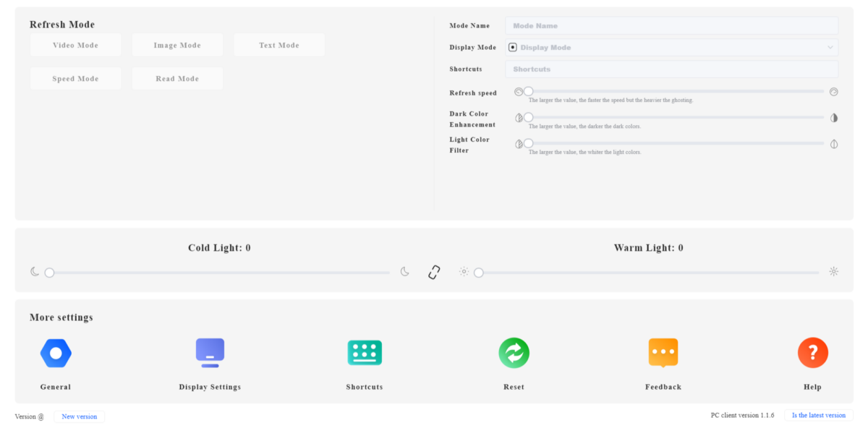Choose Text Mode refresh option

pos(278,45)
